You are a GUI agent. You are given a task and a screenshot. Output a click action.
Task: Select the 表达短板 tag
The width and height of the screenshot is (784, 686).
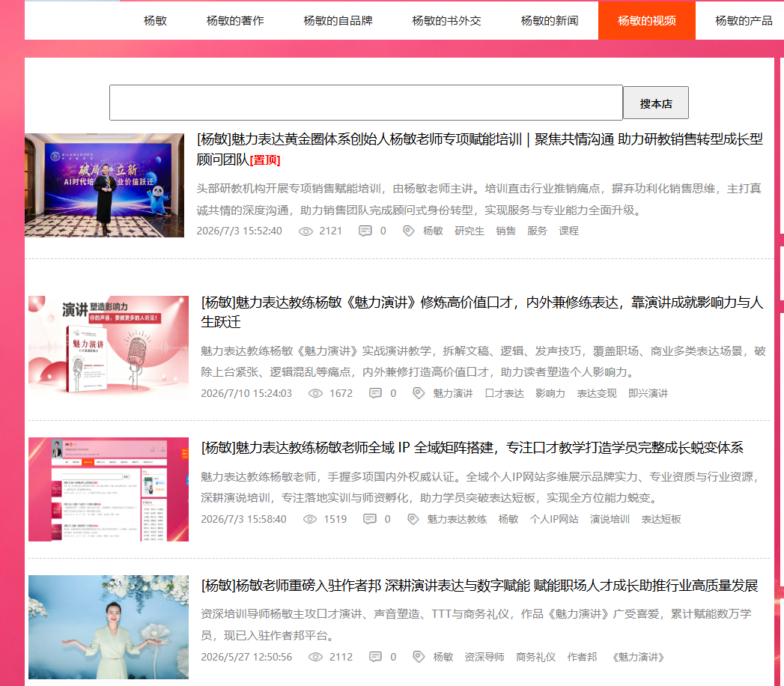[x=661, y=520]
